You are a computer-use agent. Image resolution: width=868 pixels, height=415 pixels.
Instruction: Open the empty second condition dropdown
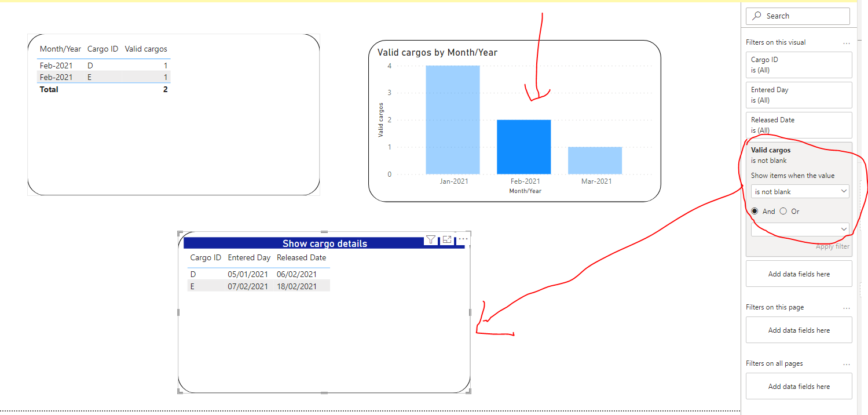[x=800, y=230]
